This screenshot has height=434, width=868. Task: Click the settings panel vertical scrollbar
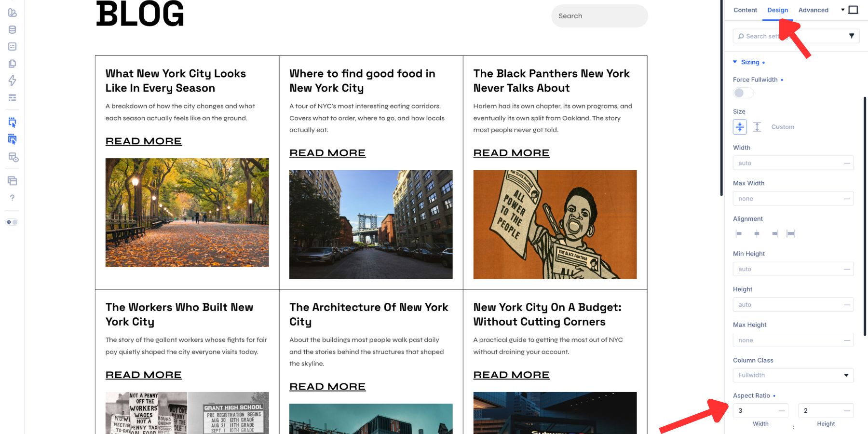[865, 216]
